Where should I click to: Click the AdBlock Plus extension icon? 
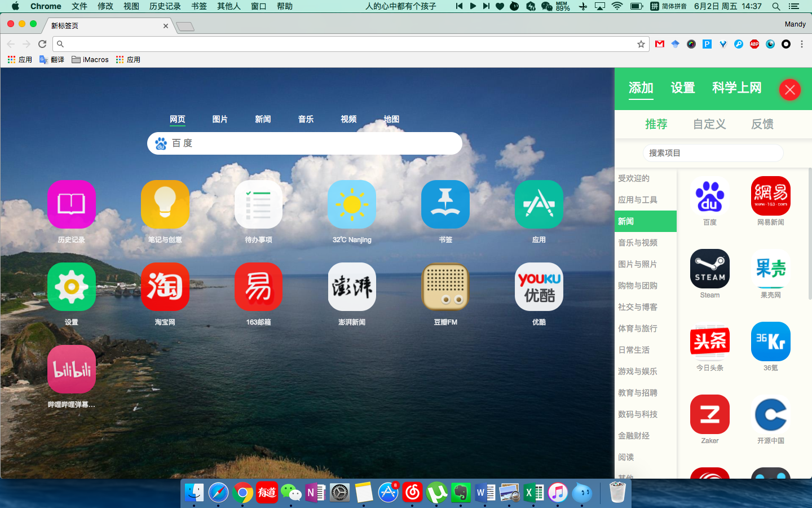coord(754,44)
